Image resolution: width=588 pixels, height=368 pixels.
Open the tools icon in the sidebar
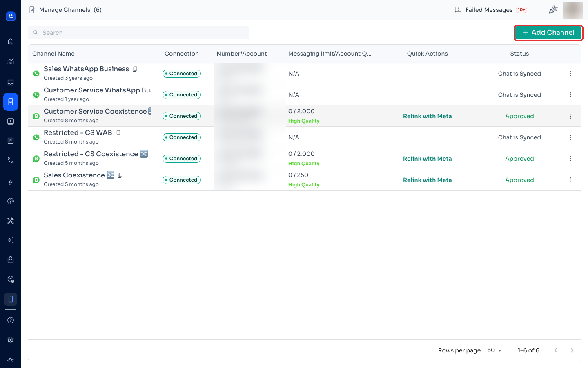click(x=11, y=221)
